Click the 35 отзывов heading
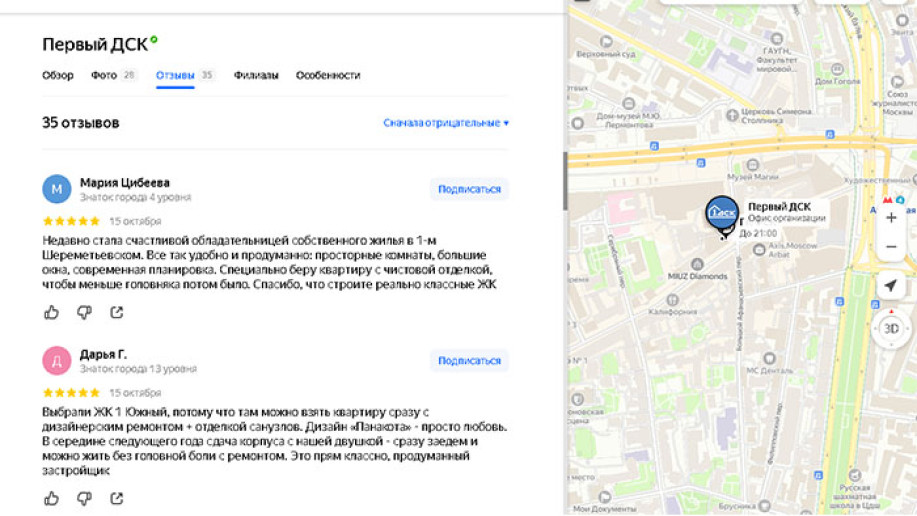 [x=81, y=123]
